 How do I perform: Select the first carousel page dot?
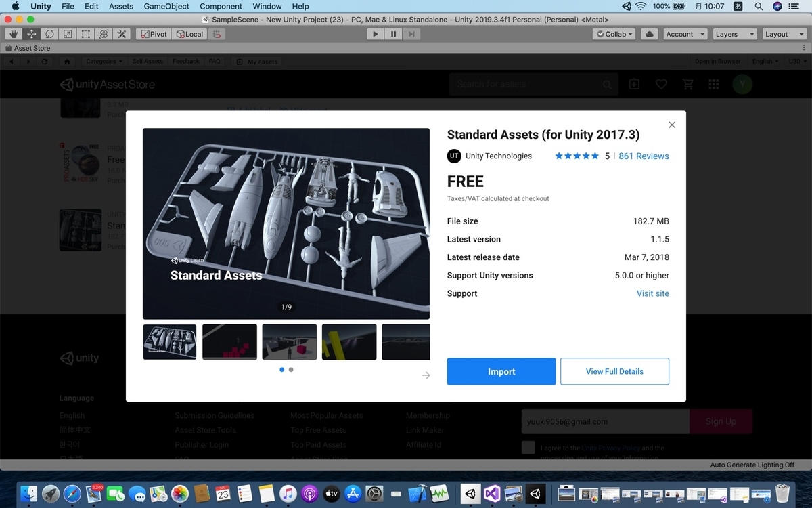coord(282,370)
